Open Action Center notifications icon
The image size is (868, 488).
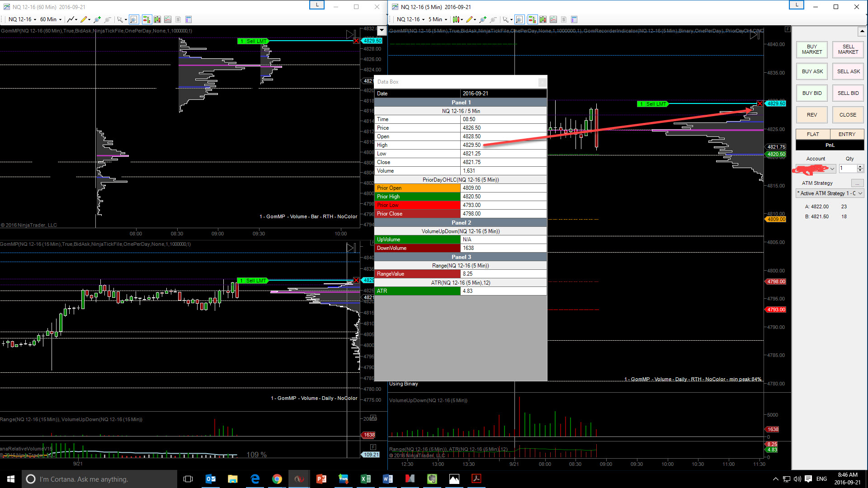[808, 479]
